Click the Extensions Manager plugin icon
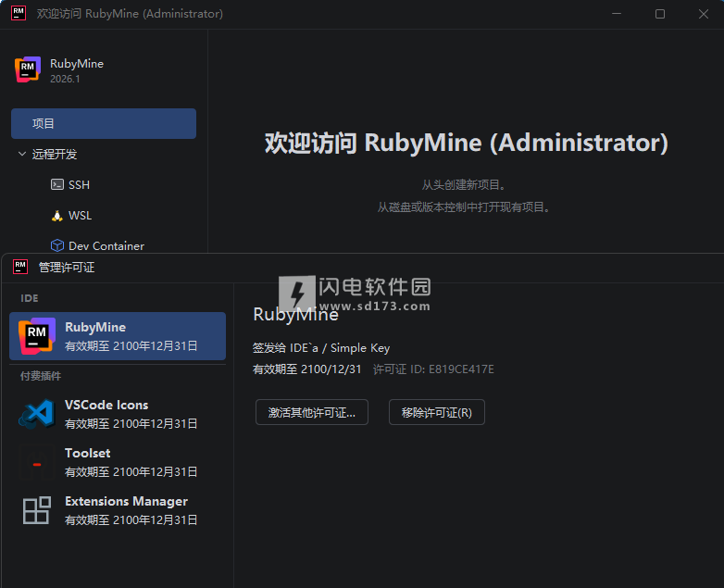Image resolution: width=724 pixels, height=588 pixels. (x=36, y=510)
